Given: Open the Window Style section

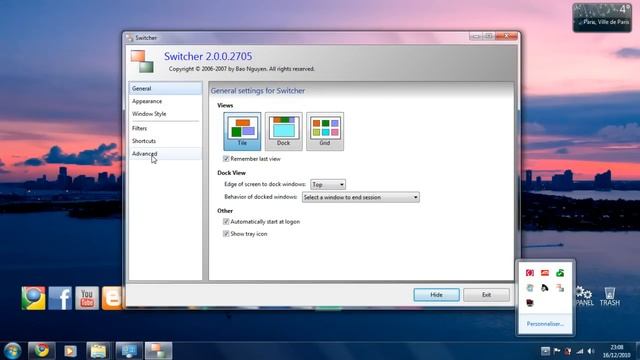Looking at the screenshot, I should coord(165,114).
